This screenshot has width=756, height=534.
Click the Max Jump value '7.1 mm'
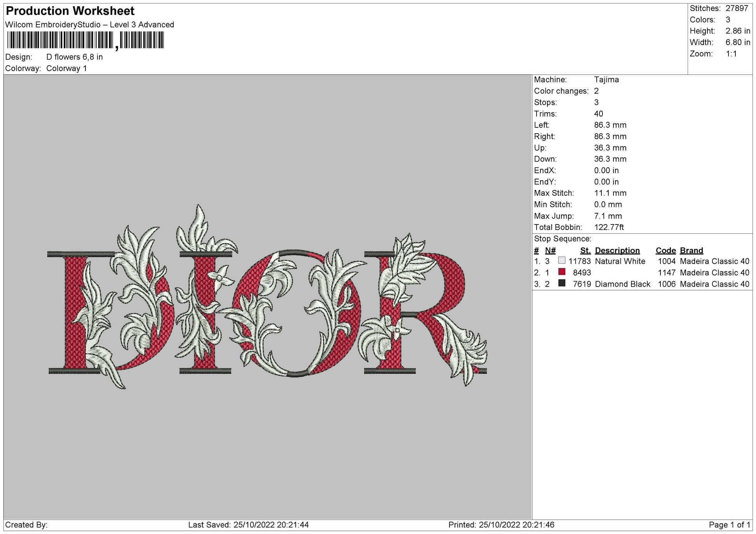[x=608, y=216]
